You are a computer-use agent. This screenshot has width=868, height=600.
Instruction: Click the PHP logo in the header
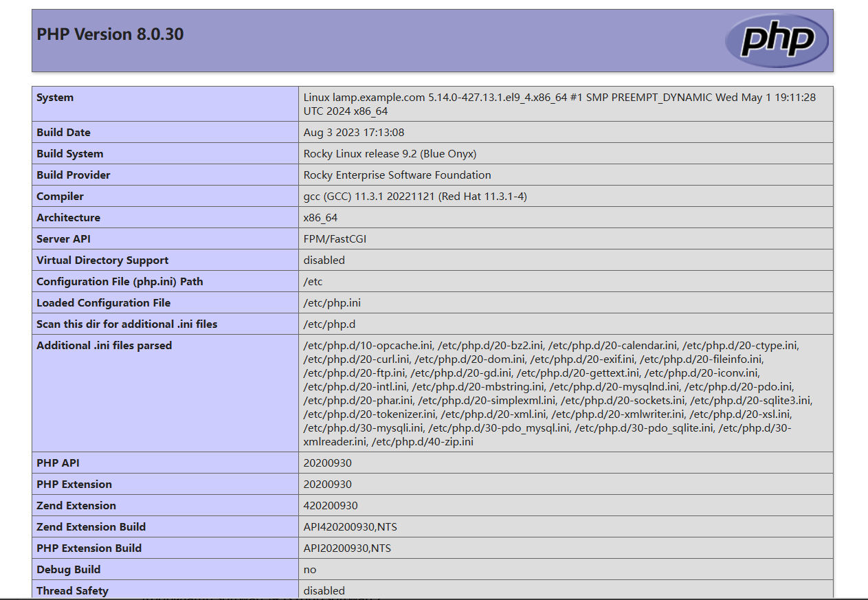(x=777, y=41)
